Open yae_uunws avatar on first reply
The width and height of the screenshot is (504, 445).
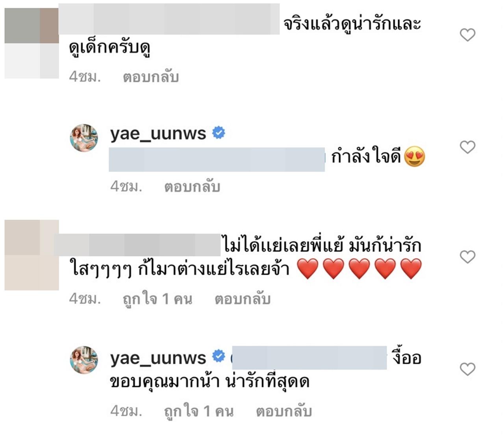pos(84,138)
